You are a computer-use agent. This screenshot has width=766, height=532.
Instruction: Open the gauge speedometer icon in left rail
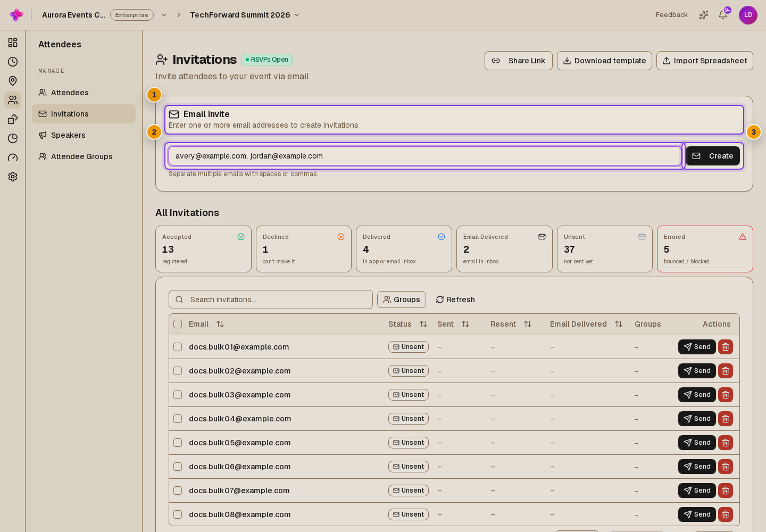pyautogui.click(x=13, y=157)
